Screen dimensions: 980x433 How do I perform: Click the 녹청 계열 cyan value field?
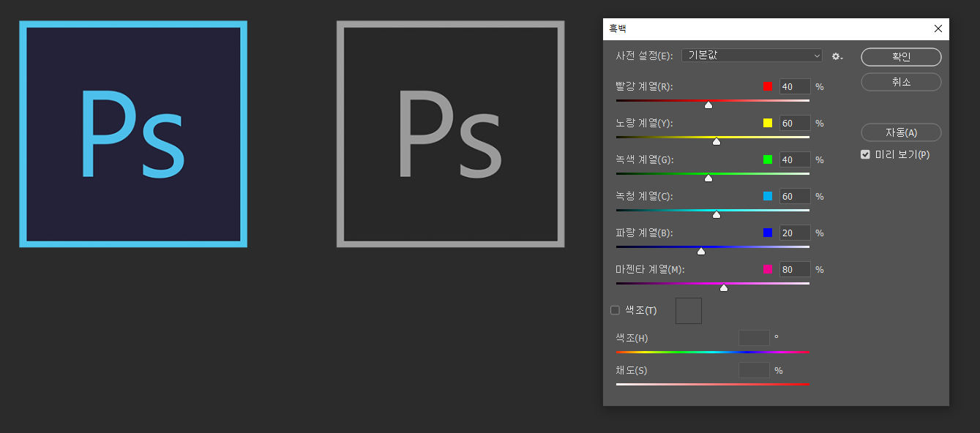(795, 196)
